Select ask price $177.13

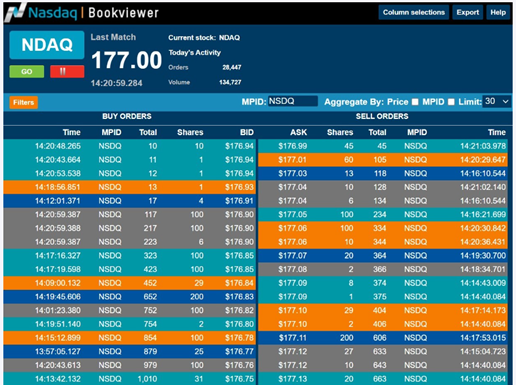point(293,379)
